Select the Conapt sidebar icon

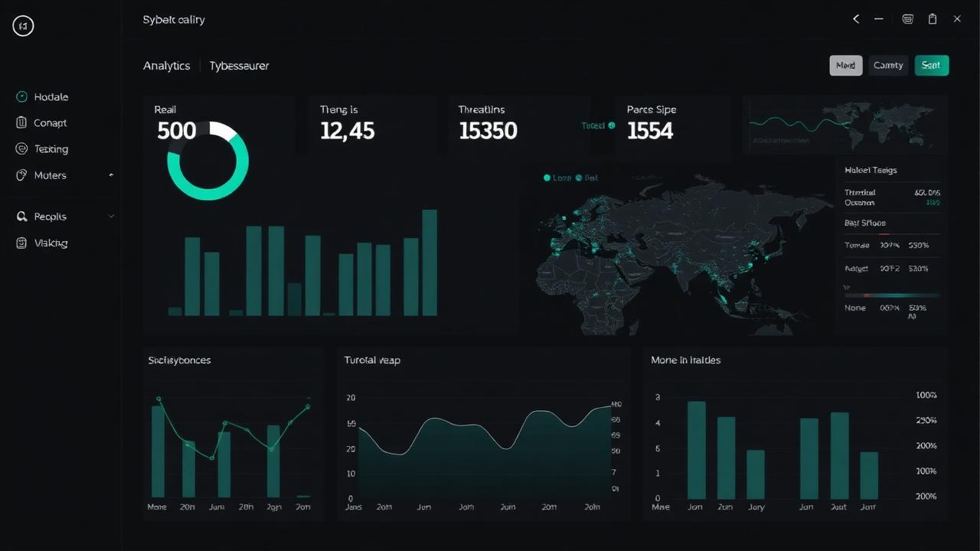point(21,122)
